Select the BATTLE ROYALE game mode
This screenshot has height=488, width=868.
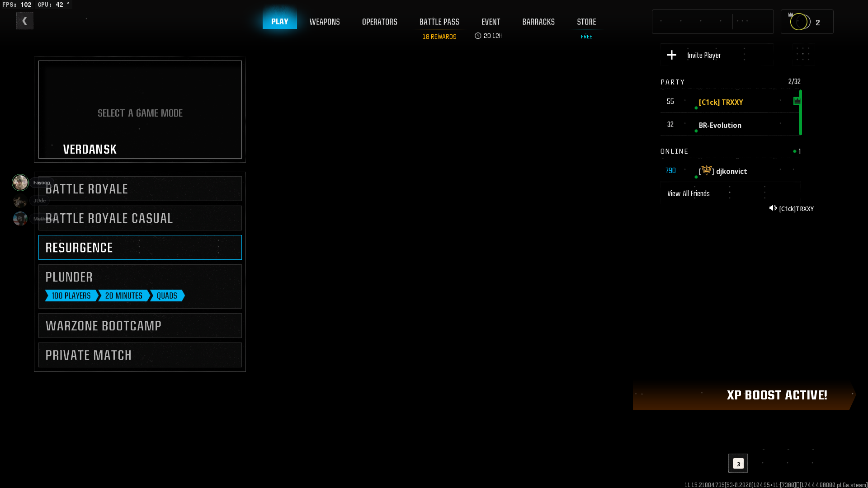coord(140,189)
